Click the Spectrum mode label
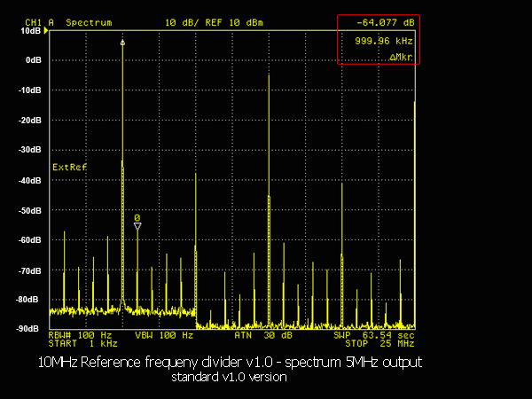The width and height of the screenshot is (532, 399). coord(89,23)
